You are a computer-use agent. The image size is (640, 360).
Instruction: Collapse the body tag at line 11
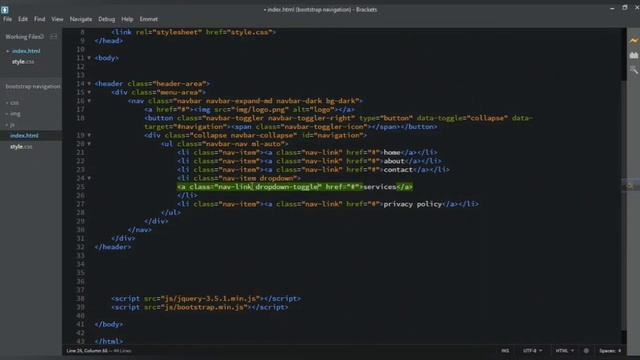[x=89, y=58]
